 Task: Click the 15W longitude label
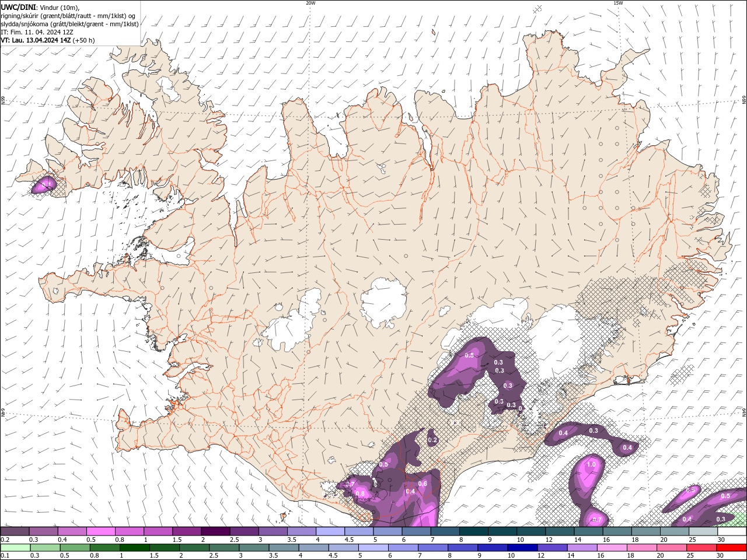pyautogui.click(x=617, y=3)
